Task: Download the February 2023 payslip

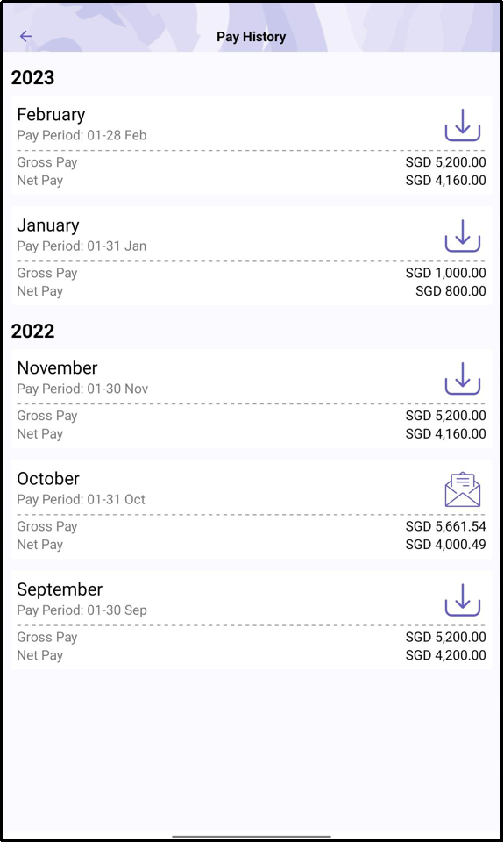Action: [462, 125]
